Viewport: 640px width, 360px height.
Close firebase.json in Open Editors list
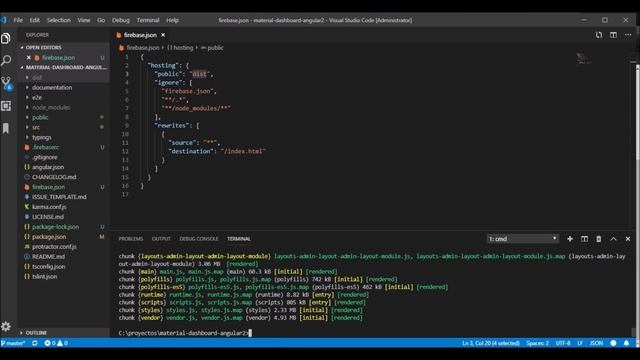tap(29, 58)
